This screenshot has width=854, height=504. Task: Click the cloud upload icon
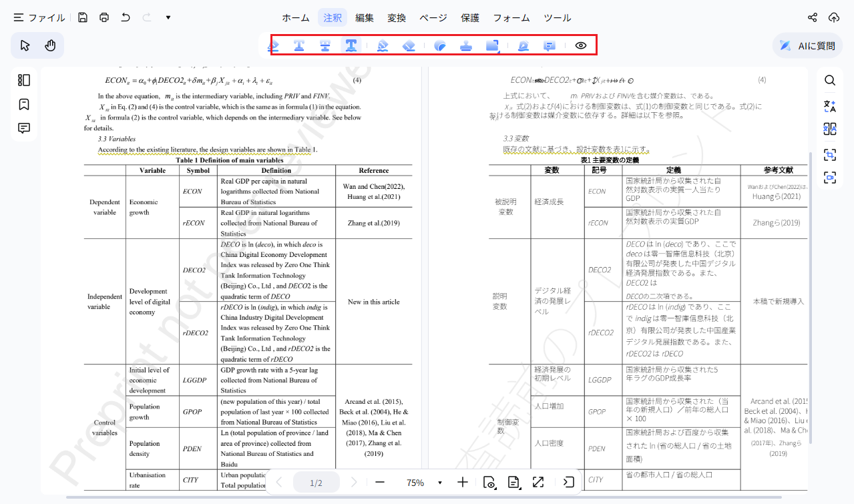tap(834, 17)
